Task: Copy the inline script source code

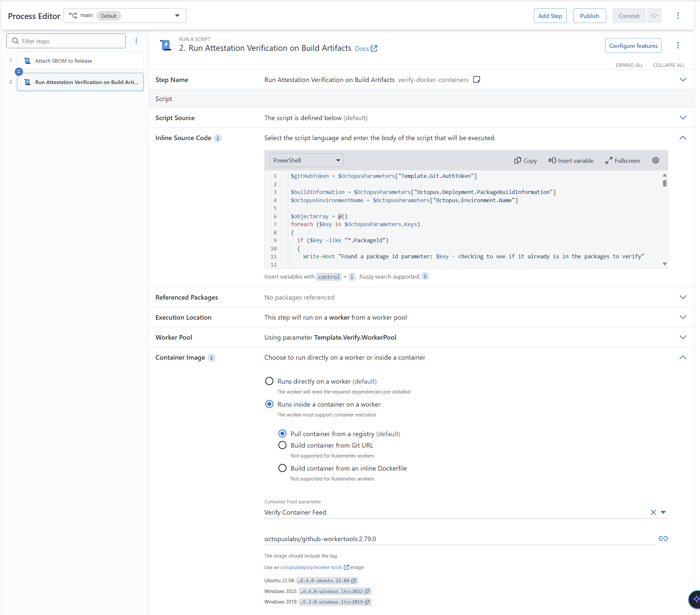Action: tap(525, 160)
